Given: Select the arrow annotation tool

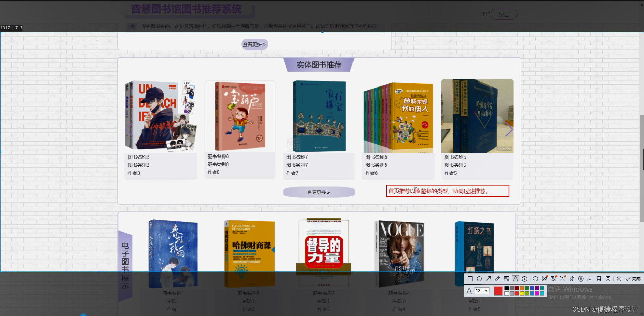Looking at the screenshot, I should (x=488, y=279).
